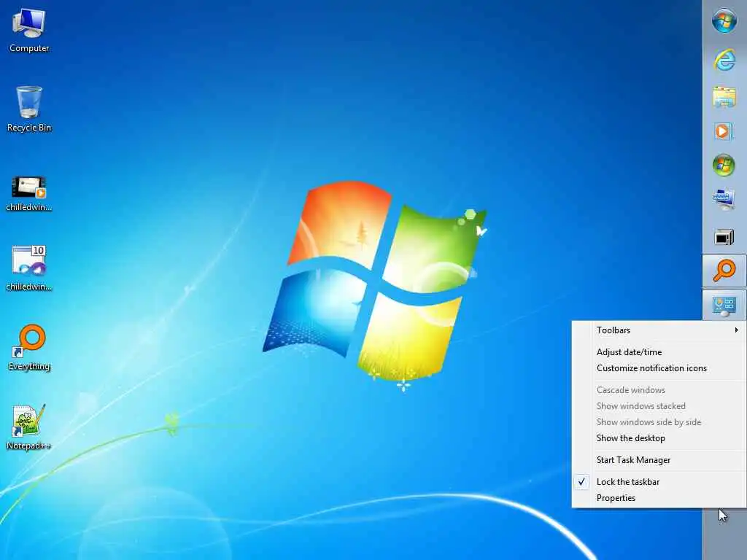
Task: Select the Notepad++ desktop shortcut
Action: tap(29, 427)
